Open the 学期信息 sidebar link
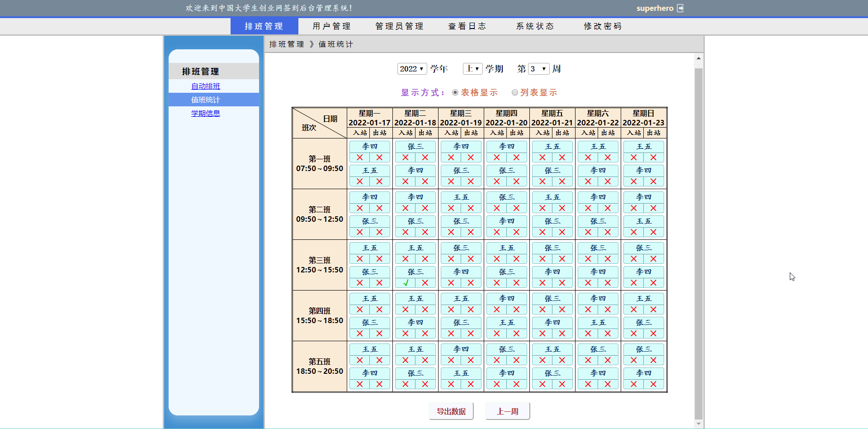Image resolution: width=868 pixels, height=429 pixels. point(206,113)
